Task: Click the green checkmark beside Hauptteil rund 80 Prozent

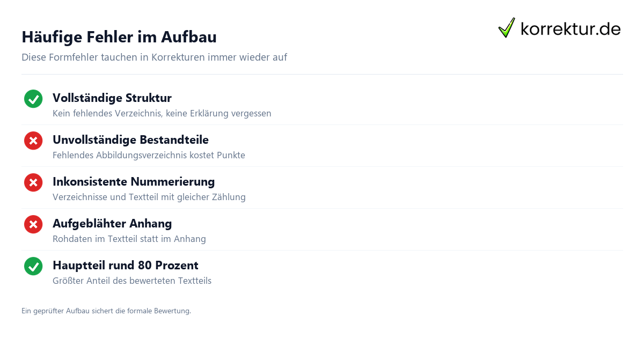Action: [x=33, y=266]
